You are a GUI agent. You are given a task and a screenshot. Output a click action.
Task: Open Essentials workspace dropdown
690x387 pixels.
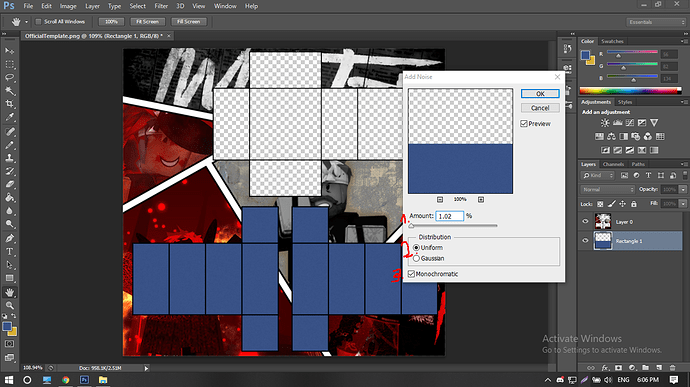click(x=656, y=22)
